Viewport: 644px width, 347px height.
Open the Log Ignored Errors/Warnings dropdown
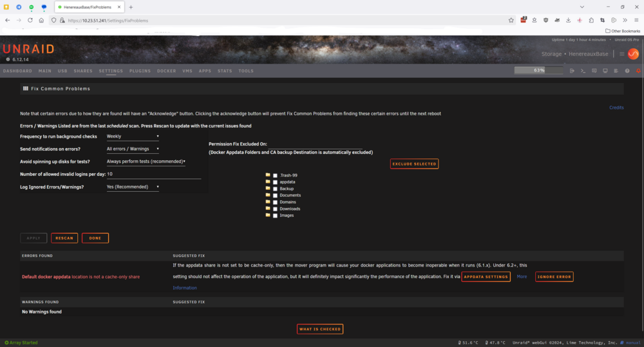click(x=133, y=187)
